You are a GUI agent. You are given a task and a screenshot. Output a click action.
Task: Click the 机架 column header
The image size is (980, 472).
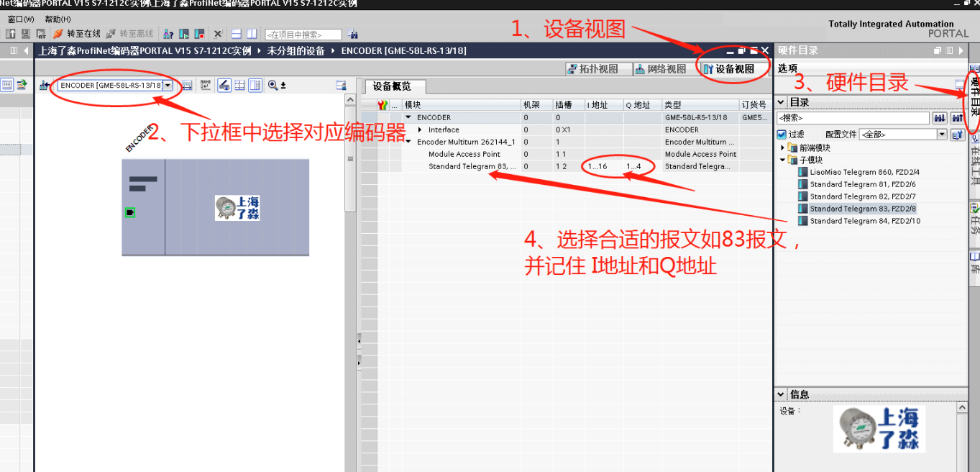536,105
